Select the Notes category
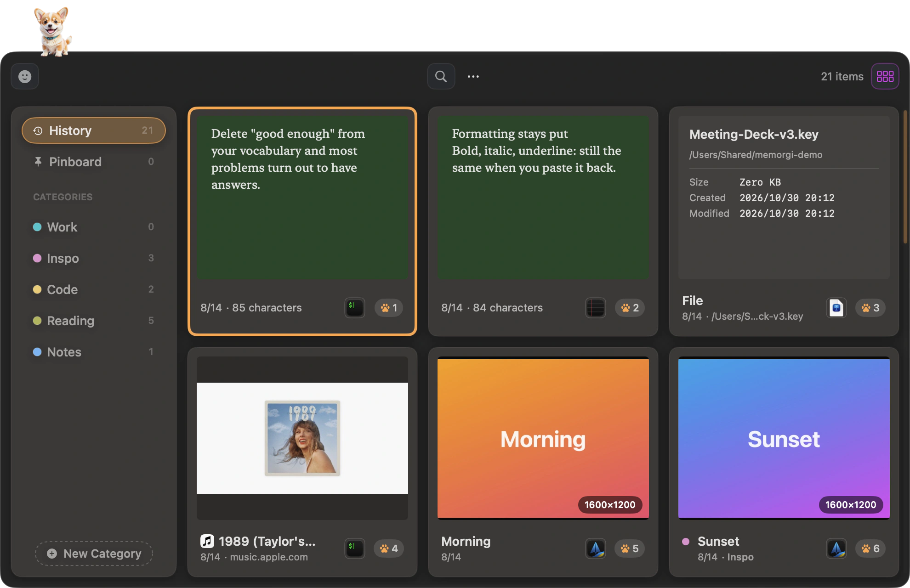Screen dimensions: 910x588 [x=94, y=352]
